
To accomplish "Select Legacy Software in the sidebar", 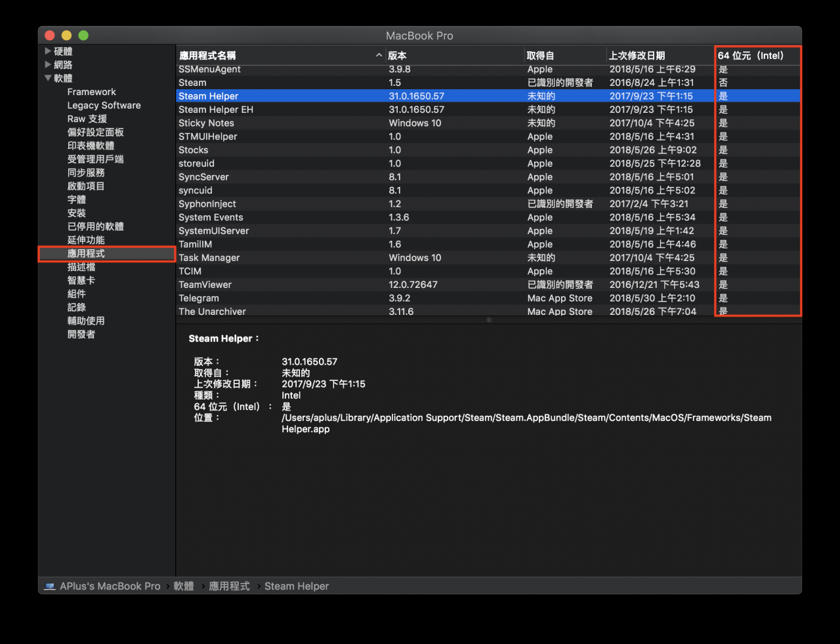I will click(x=104, y=105).
